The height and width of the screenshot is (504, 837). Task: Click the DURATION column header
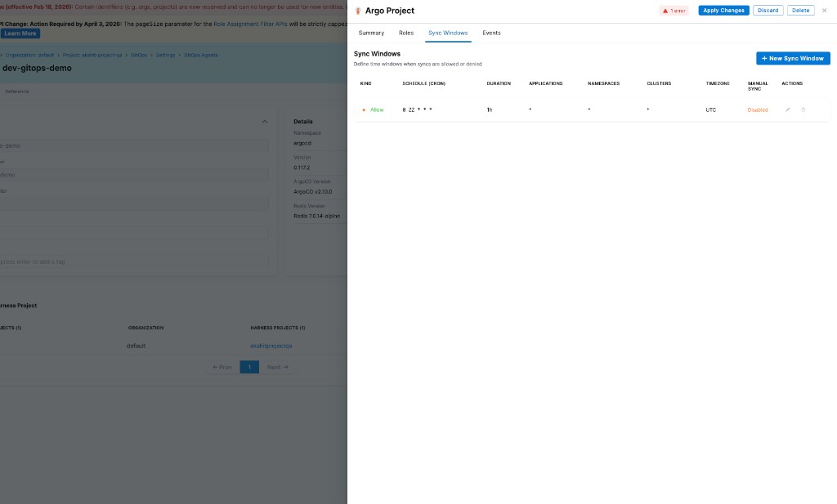[x=499, y=84]
